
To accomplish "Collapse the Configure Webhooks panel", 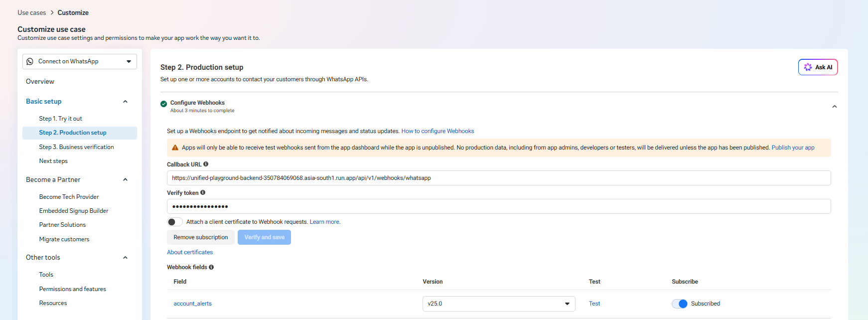I will (834, 107).
